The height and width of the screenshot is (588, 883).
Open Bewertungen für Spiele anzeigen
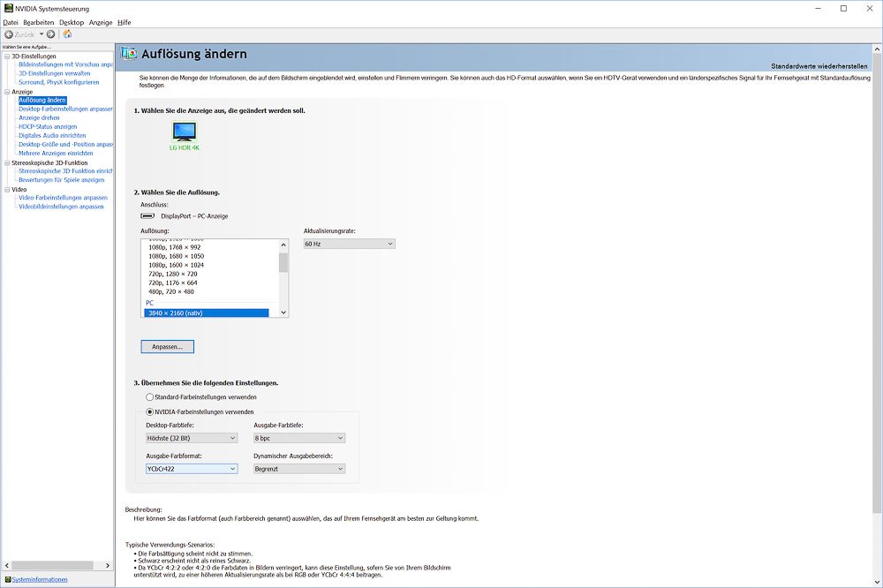tap(62, 180)
